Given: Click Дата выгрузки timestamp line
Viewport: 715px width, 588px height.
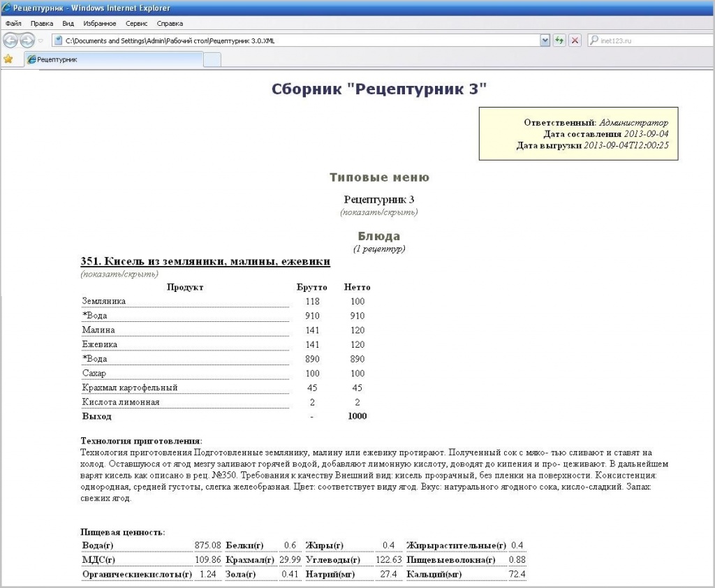Looking at the screenshot, I should pyautogui.click(x=593, y=145).
